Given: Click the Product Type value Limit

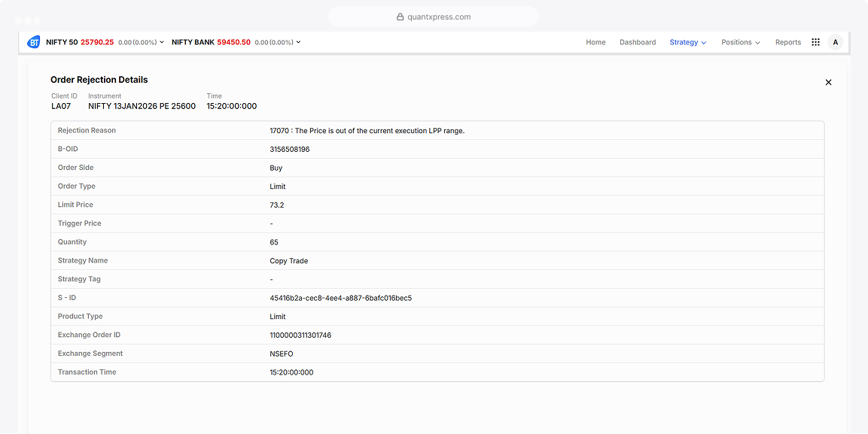Looking at the screenshot, I should tap(277, 317).
